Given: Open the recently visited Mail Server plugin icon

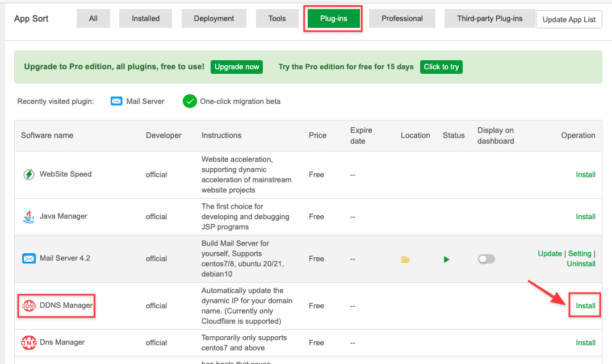Looking at the screenshot, I should click(x=116, y=101).
